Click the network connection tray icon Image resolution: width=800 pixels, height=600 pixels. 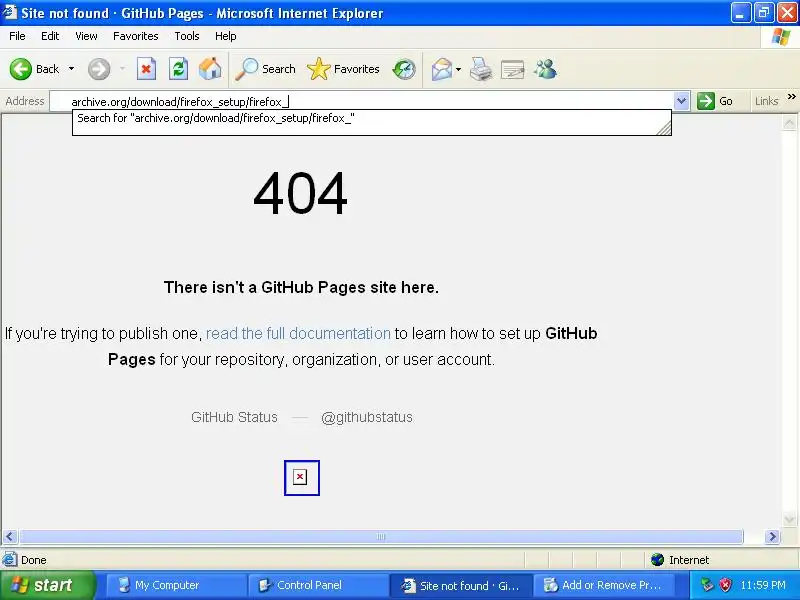707,585
